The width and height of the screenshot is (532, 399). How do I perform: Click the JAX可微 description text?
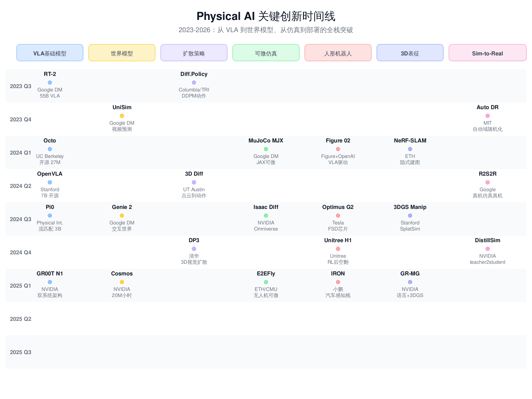click(266, 162)
